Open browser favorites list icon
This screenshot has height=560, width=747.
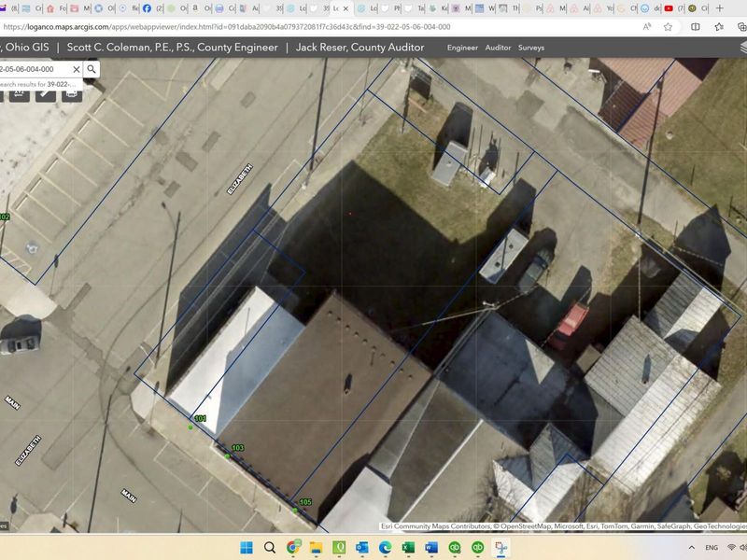(x=719, y=27)
